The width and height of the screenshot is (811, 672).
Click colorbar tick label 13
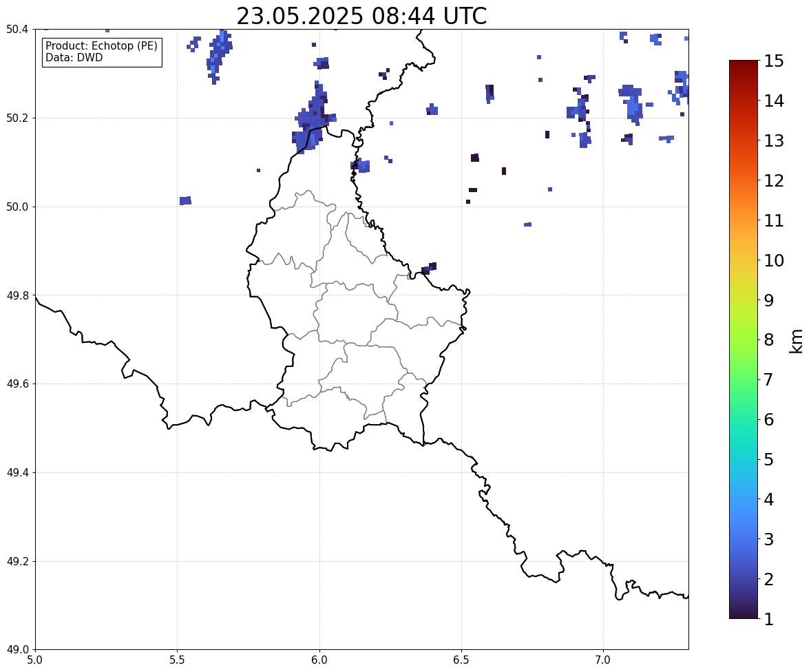click(x=774, y=140)
